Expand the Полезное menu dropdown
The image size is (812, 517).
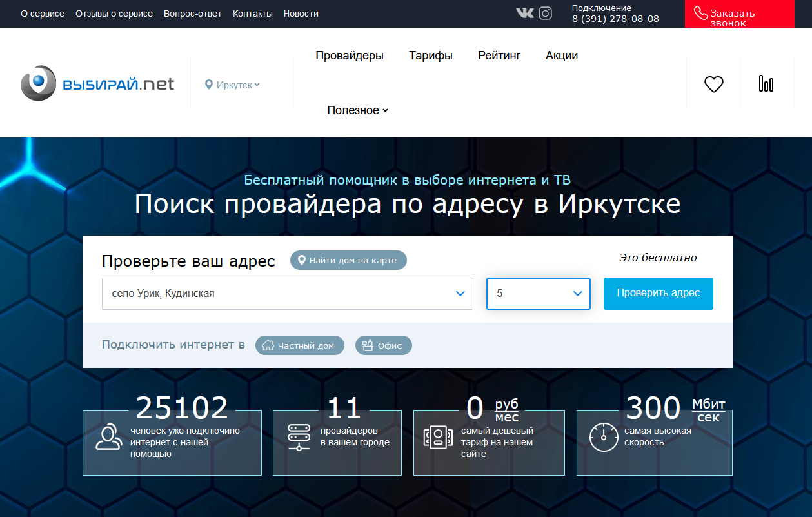[357, 110]
